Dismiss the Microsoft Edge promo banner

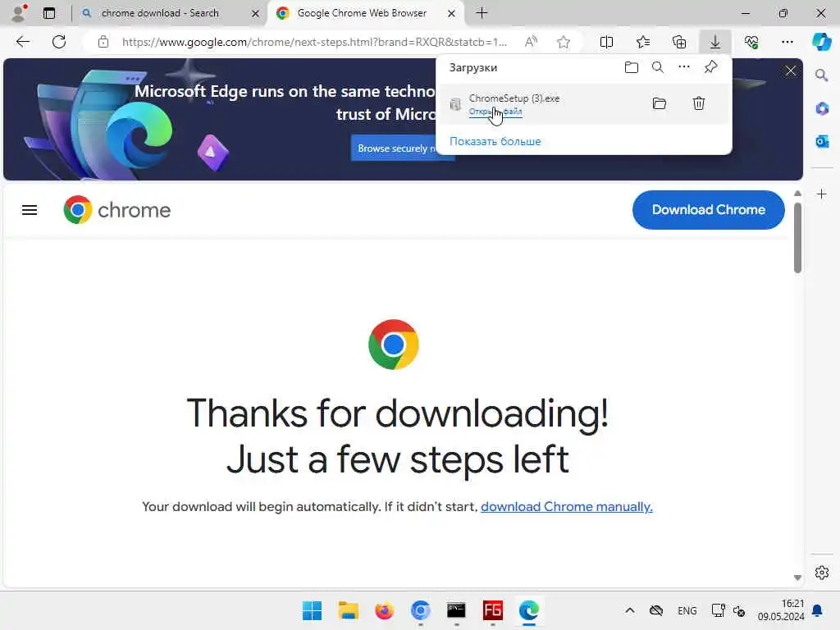pyautogui.click(x=791, y=71)
